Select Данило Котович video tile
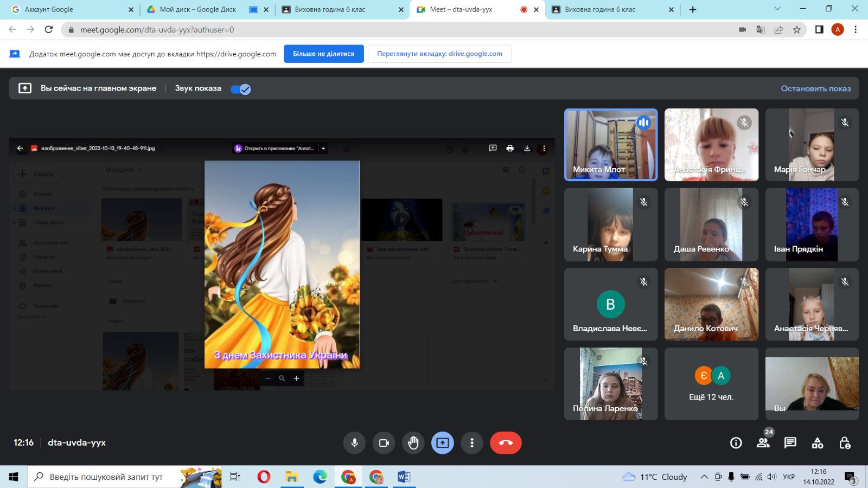Image resolution: width=868 pixels, height=488 pixels. click(711, 304)
